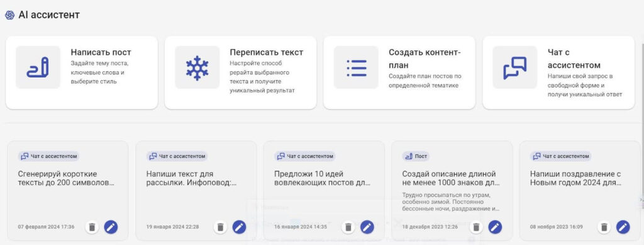Click date 16 января 2024 14:35
Screen dimensions: 644x245
[301, 227]
